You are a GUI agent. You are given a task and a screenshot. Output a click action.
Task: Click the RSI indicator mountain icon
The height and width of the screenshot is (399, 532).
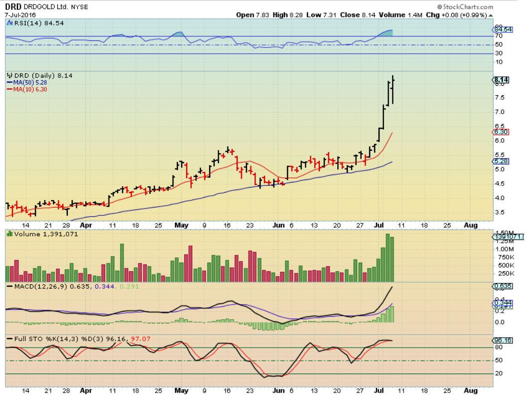click(x=10, y=23)
